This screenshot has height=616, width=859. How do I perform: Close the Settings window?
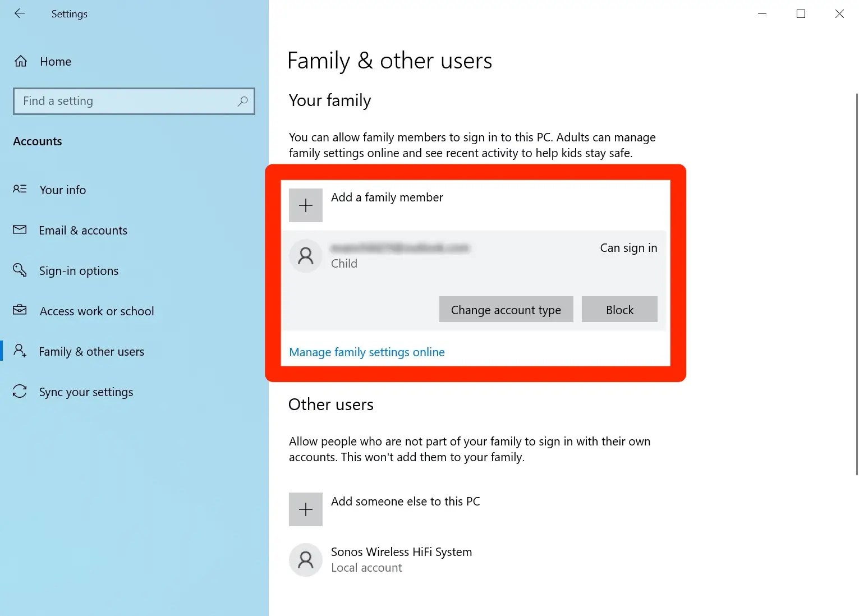839,13
